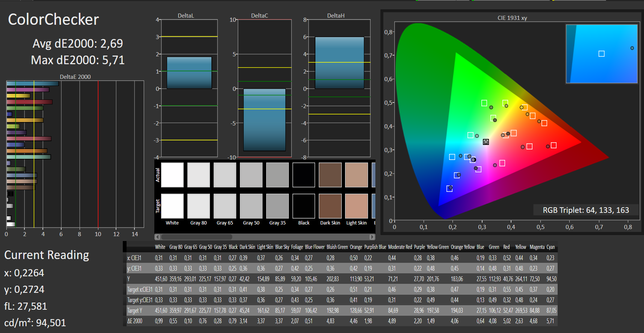The height and width of the screenshot is (333, 644).
Task: Click the RGB Triplet readout label
Action: click(586, 210)
